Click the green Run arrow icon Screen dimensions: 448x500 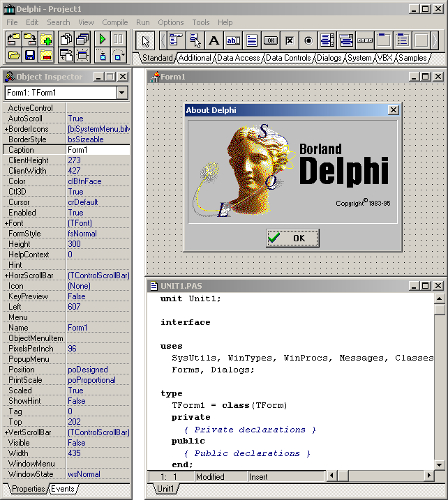pos(103,39)
